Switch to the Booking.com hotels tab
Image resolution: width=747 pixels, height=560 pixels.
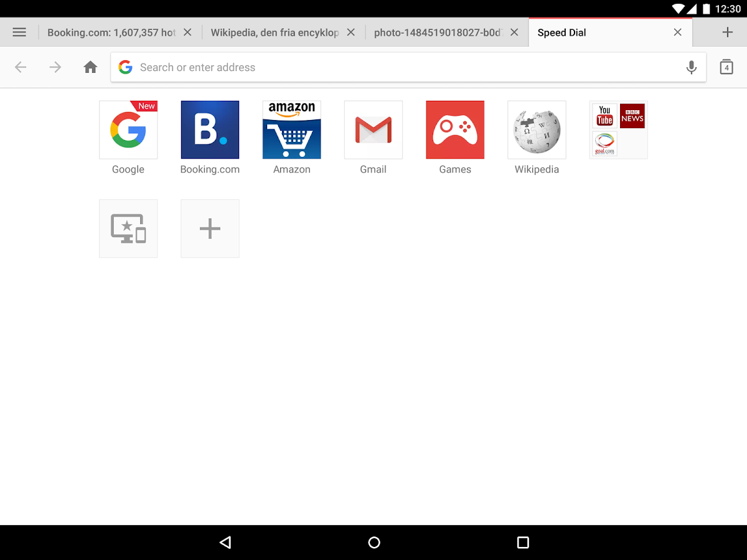click(x=112, y=32)
